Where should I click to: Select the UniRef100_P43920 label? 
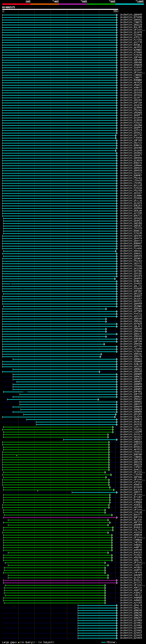[x=131, y=555]
